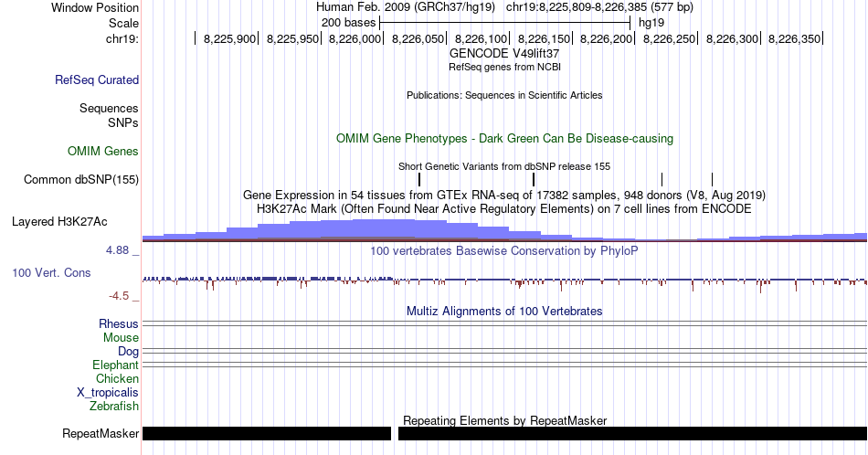Click the 100 Vert. Cons label
The height and width of the screenshot is (455, 868).
[x=51, y=272]
